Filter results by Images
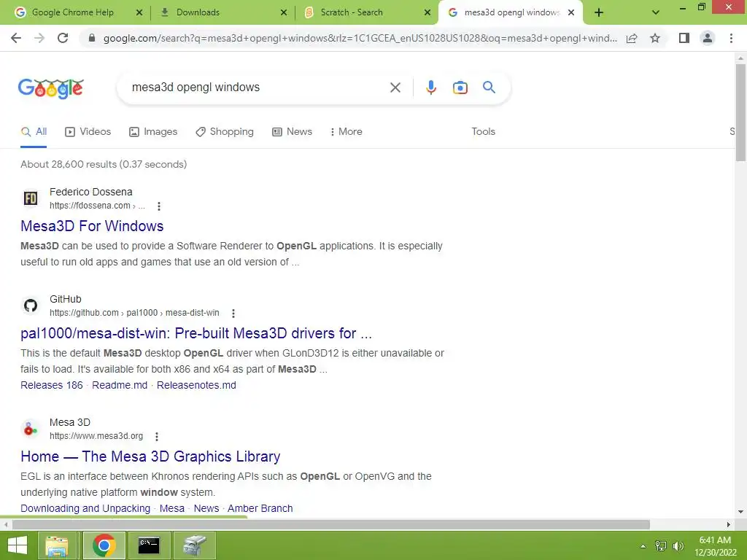This screenshot has height=560, width=747. coord(153,132)
